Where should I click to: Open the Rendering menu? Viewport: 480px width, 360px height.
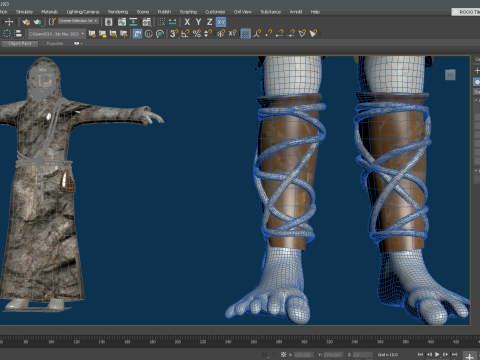point(118,12)
